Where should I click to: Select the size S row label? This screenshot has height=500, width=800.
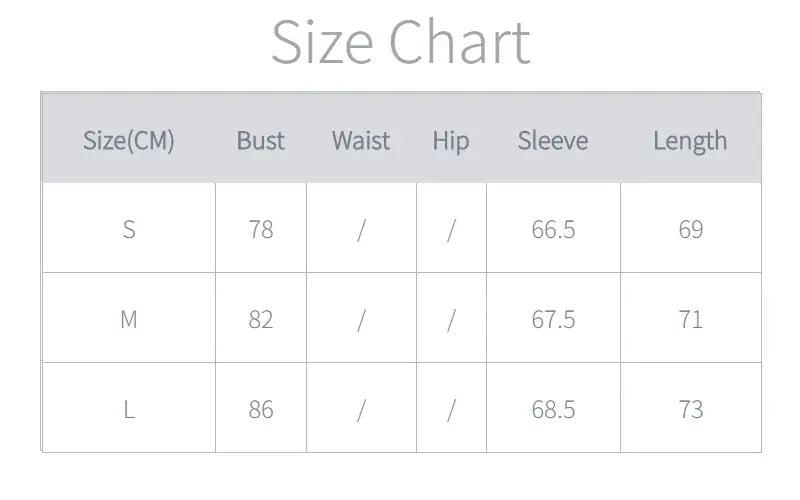coord(129,229)
